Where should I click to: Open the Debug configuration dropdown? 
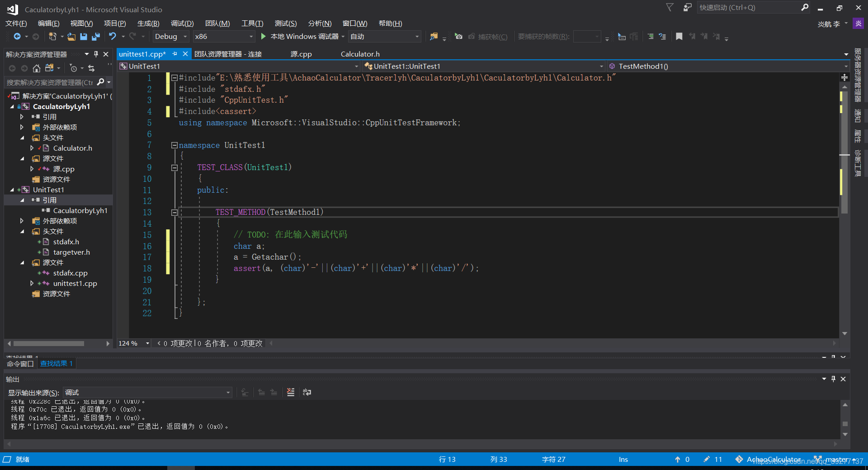(171, 36)
